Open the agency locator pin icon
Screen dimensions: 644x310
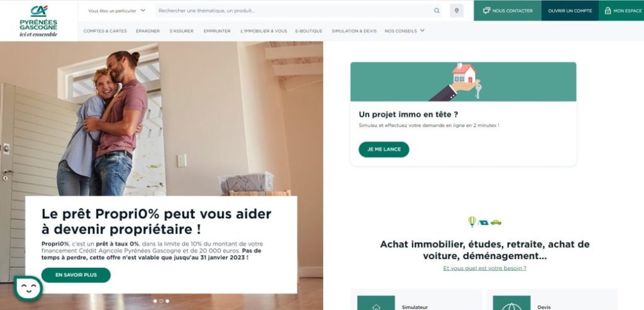457,11
